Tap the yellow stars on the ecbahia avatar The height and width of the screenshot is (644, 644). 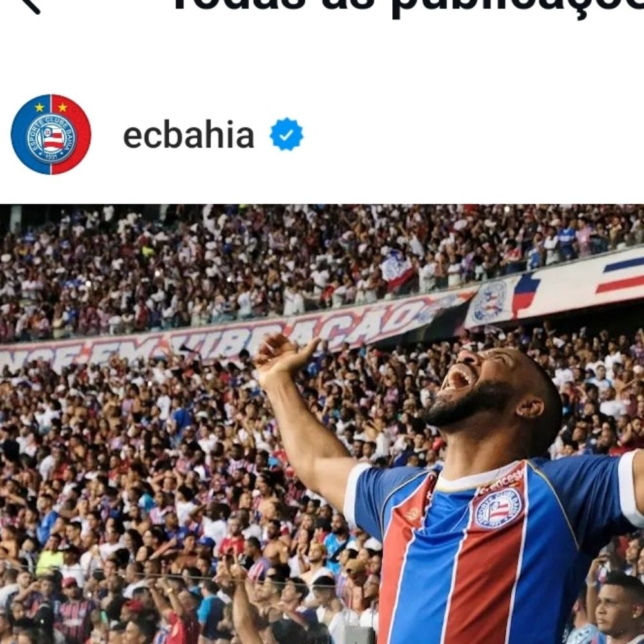click(51, 108)
